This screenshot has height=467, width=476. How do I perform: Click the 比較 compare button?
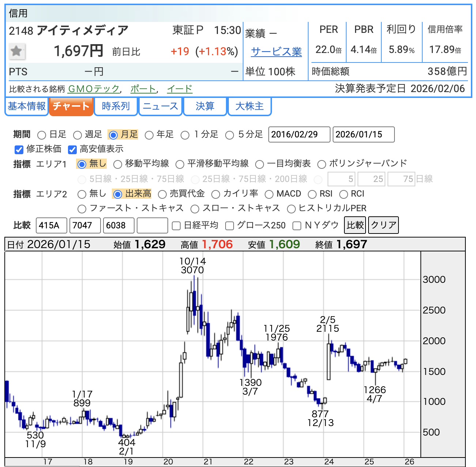point(355,225)
